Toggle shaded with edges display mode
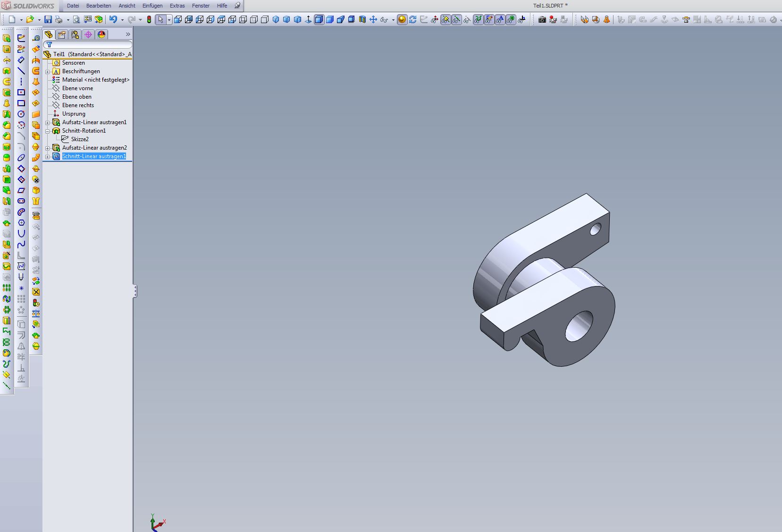 (320, 19)
